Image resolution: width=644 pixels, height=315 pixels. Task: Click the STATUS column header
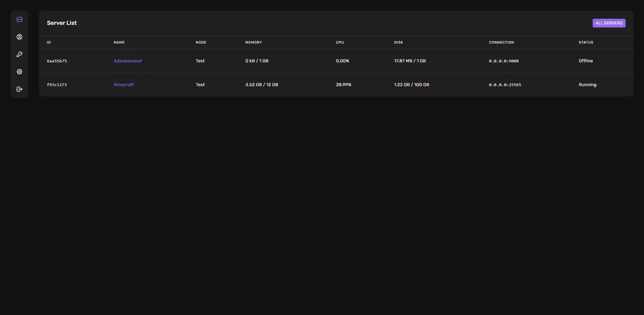(586, 43)
